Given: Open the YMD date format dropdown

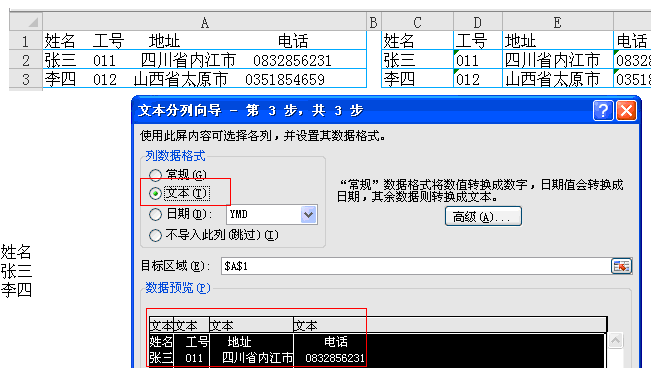Looking at the screenshot, I should point(308,215).
